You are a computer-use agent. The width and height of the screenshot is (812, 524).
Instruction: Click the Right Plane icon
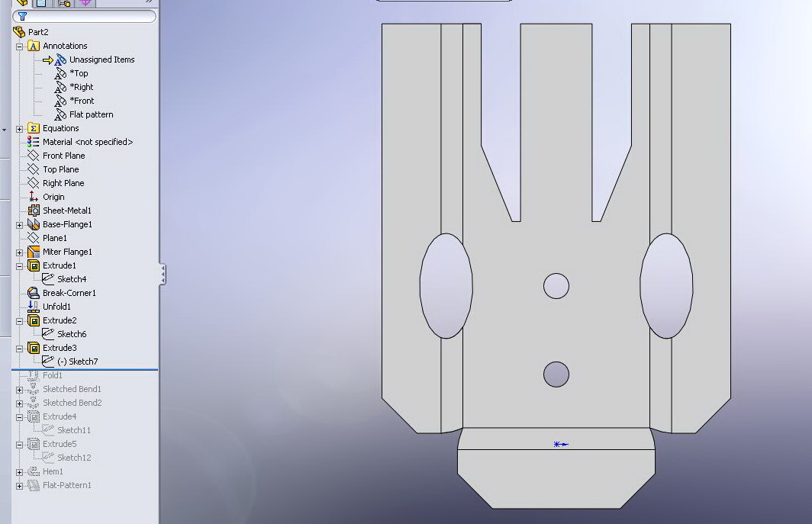[33, 183]
